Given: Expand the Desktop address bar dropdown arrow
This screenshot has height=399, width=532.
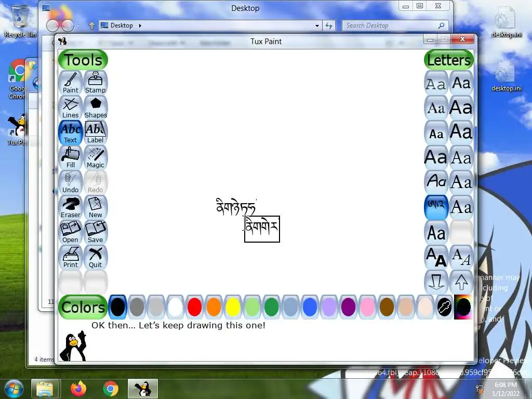Looking at the screenshot, I should (x=317, y=25).
